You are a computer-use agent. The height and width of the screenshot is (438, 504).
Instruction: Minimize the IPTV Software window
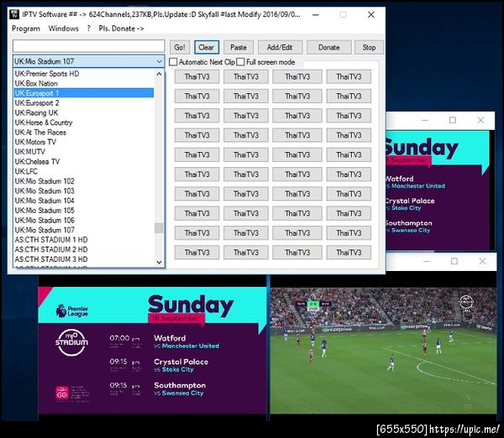(316, 15)
